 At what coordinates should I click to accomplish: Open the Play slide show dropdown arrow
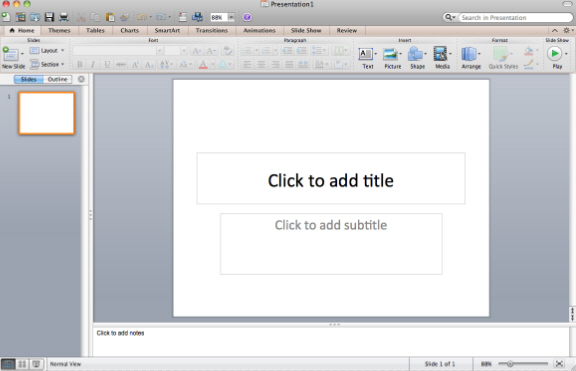(x=566, y=54)
